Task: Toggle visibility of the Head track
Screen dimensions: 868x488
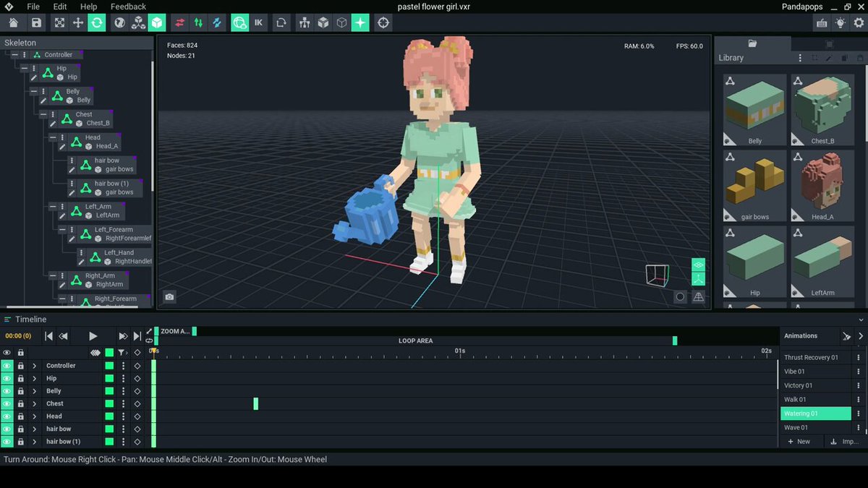Action: [7, 416]
